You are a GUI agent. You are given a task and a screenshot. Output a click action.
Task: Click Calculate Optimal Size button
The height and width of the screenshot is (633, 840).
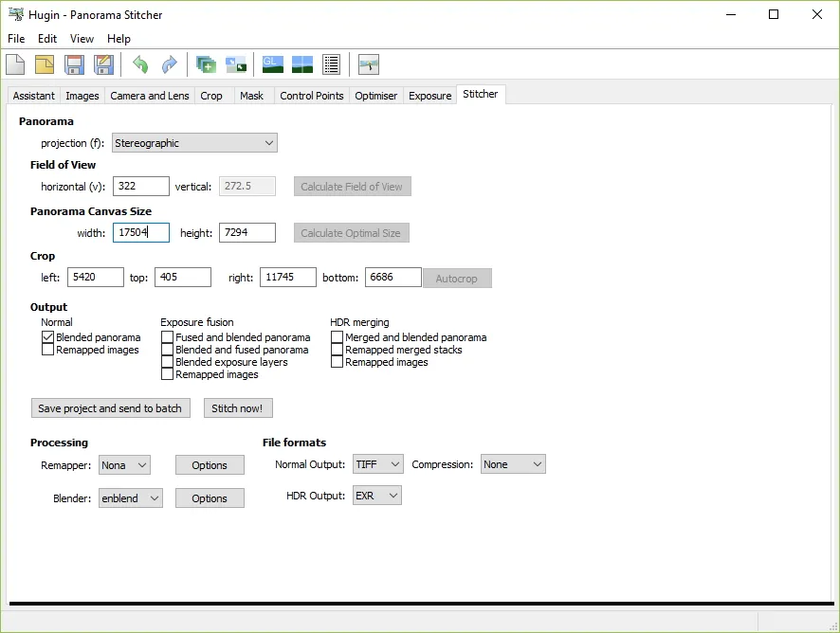351,233
